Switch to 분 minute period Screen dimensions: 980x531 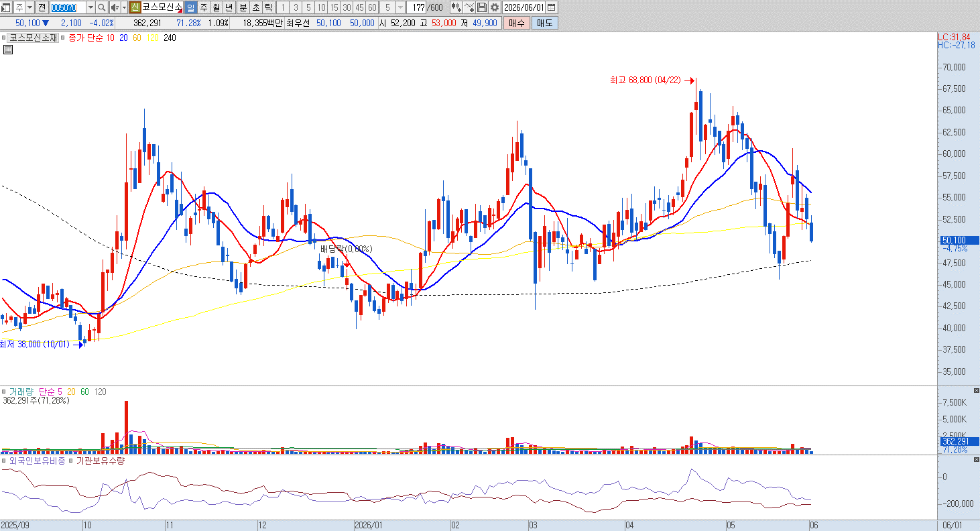click(x=243, y=7)
